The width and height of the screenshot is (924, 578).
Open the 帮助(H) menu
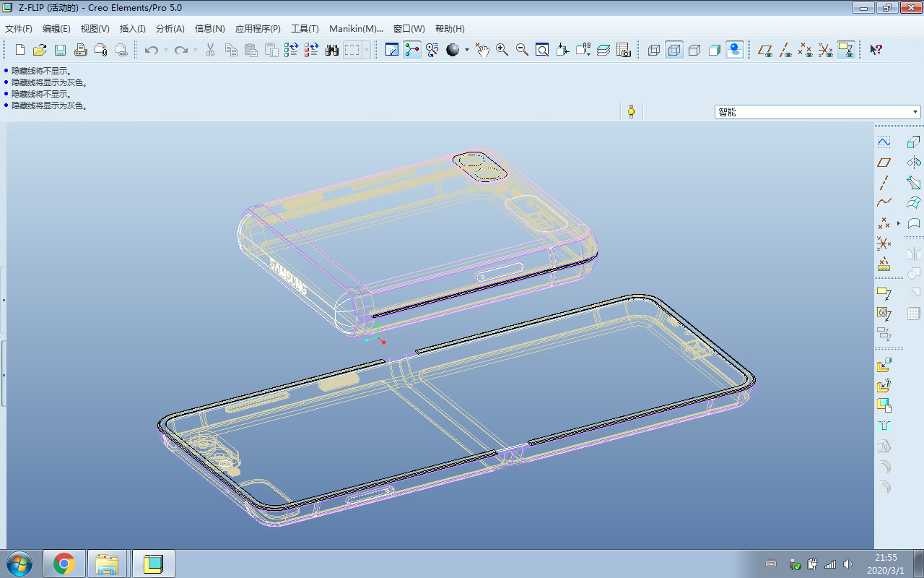(x=450, y=29)
